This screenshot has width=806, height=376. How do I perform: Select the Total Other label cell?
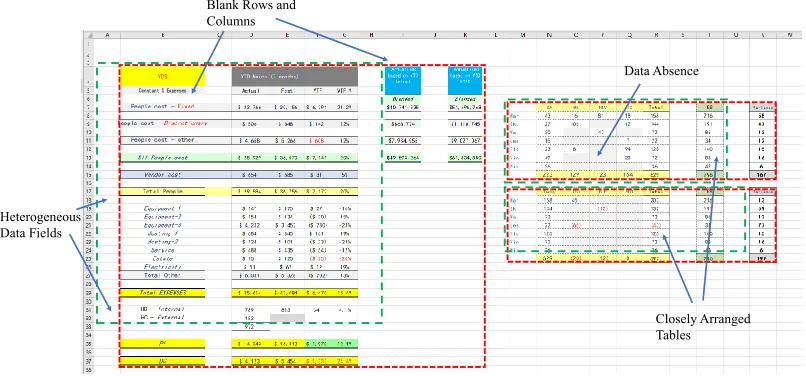(162, 275)
